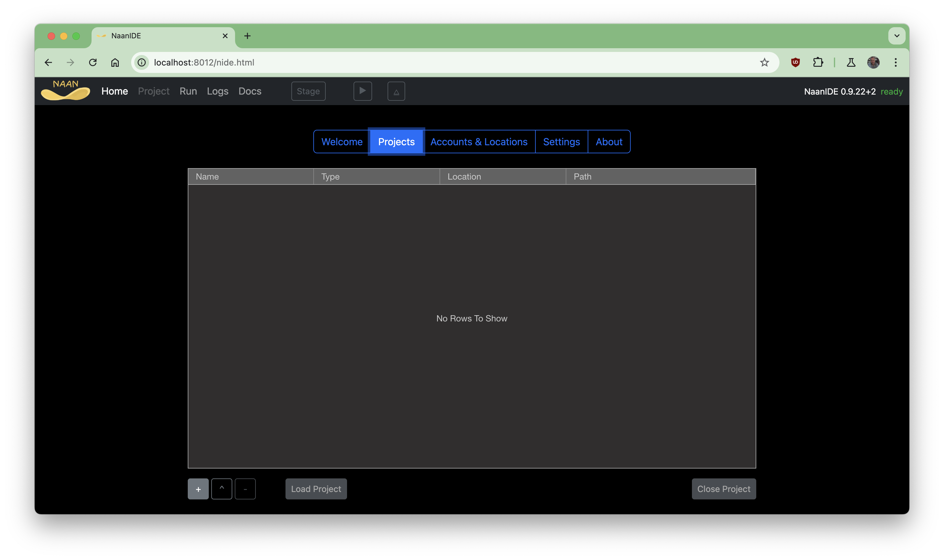
Task: Click the caret icon next to the plus button
Action: click(222, 489)
